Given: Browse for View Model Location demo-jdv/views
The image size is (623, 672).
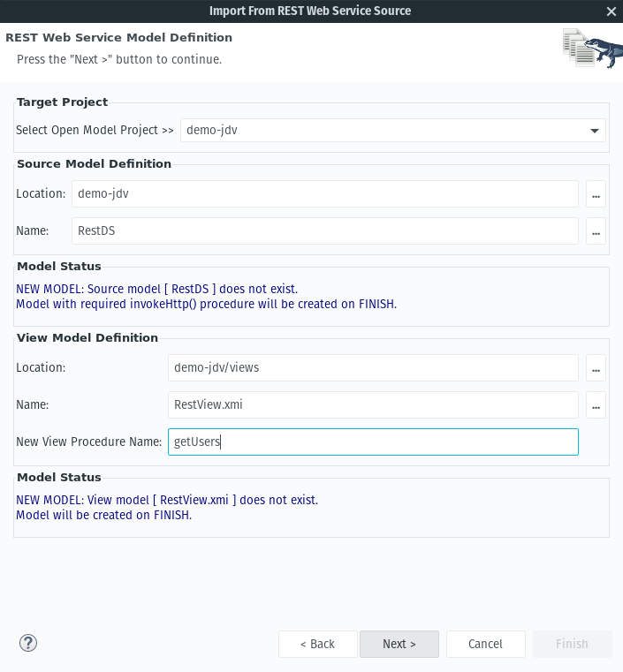Looking at the screenshot, I should (596, 367).
